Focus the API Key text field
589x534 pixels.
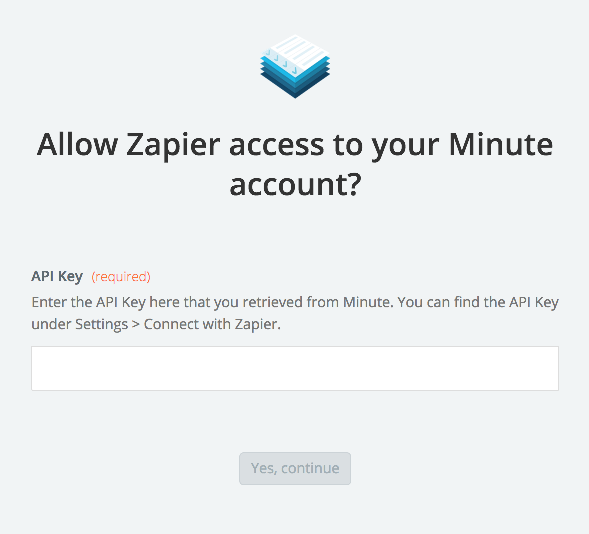point(295,368)
